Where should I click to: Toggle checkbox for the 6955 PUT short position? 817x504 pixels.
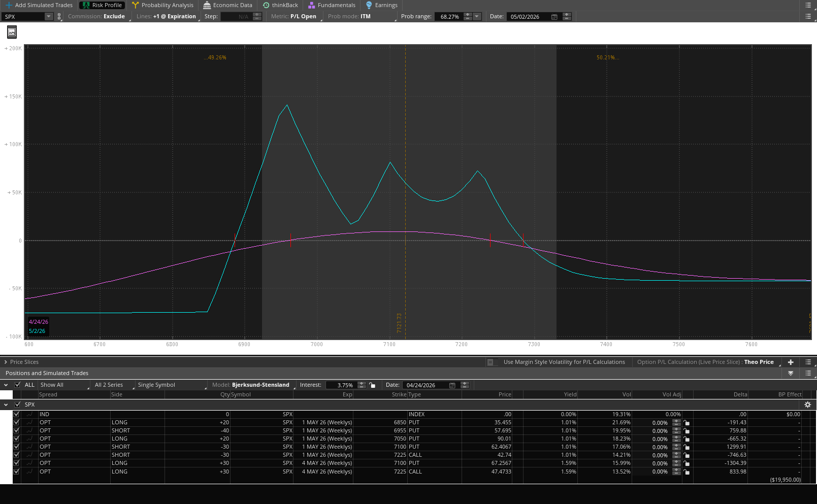coord(16,430)
